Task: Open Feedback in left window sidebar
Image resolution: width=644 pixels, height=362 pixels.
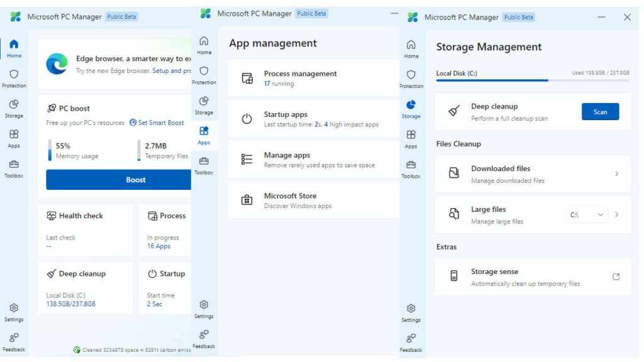Action: click(14, 343)
